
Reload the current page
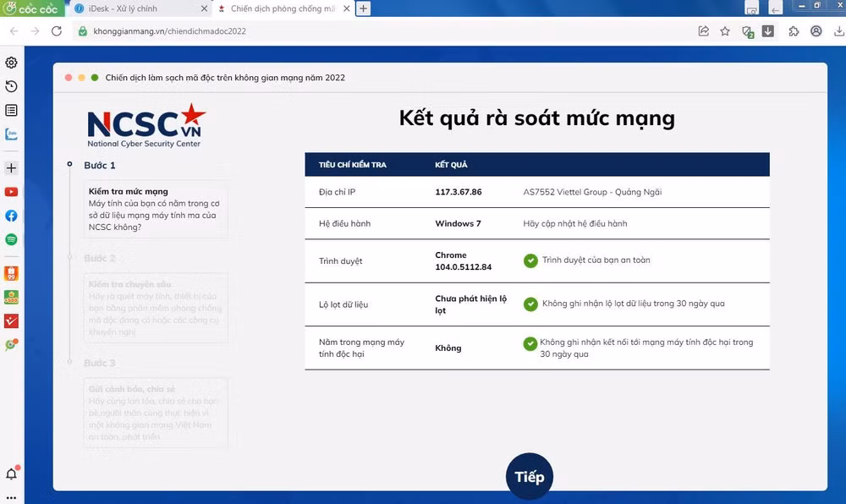click(x=57, y=31)
